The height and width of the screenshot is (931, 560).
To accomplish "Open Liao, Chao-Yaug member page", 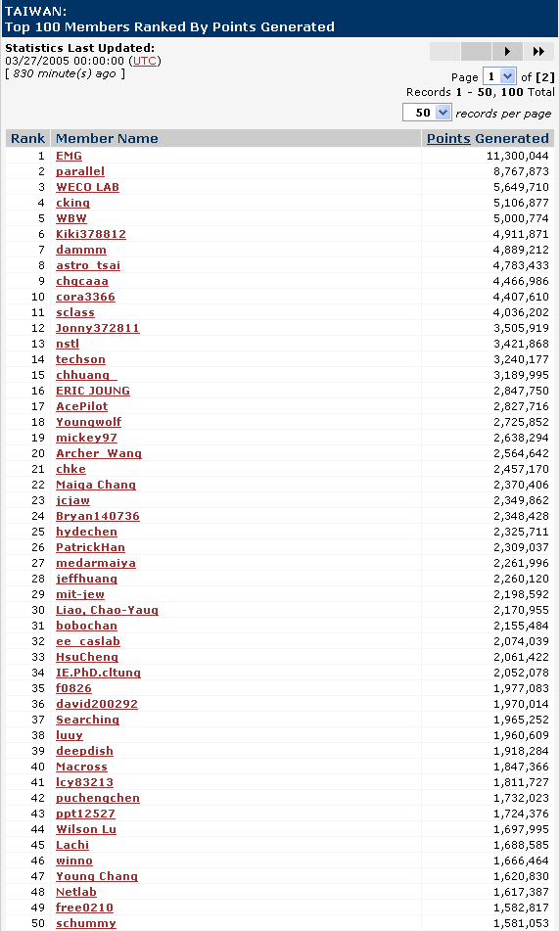I will pos(107,610).
